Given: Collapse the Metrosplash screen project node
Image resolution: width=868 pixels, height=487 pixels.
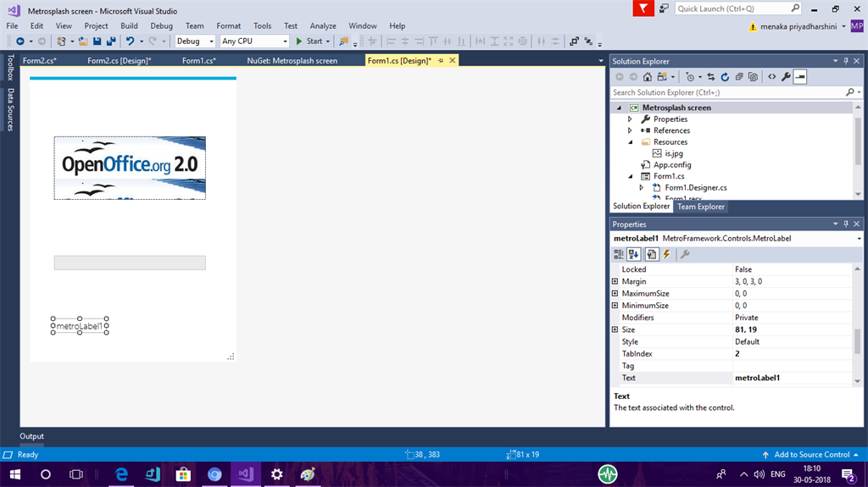Looking at the screenshot, I should [x=619, y=108].
